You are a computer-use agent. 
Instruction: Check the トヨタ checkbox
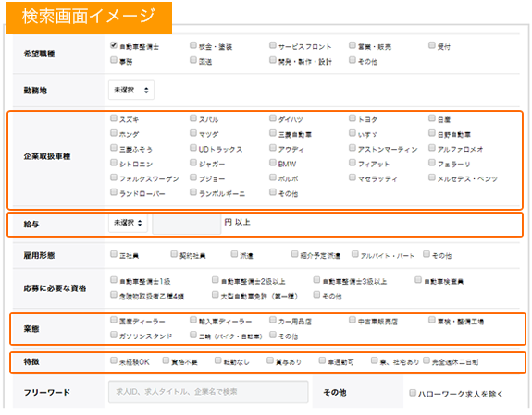pyautogui.click(x=353, y=118)
